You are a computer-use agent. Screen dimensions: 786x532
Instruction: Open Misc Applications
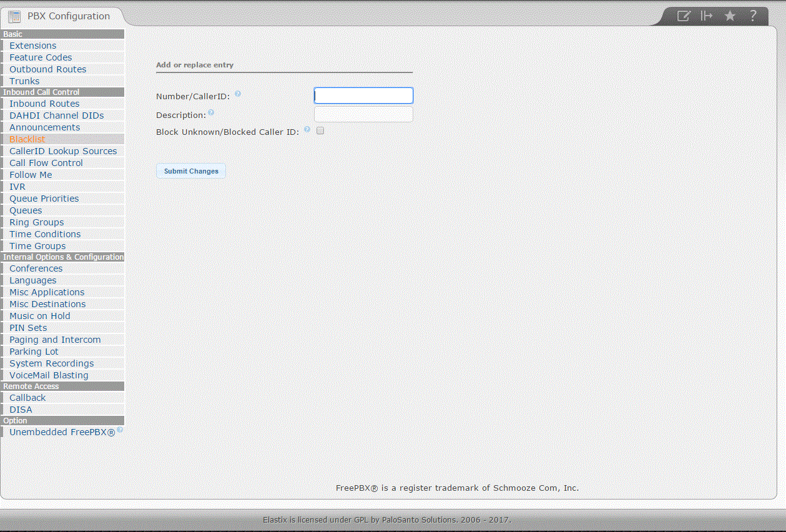click(47, 292)
